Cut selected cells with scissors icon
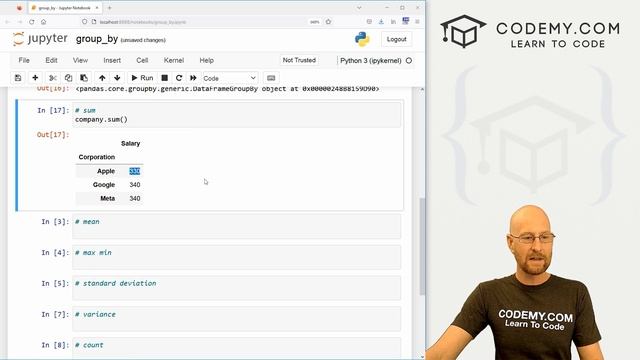The width and height of the screenshot is (640, 360). 52,78
